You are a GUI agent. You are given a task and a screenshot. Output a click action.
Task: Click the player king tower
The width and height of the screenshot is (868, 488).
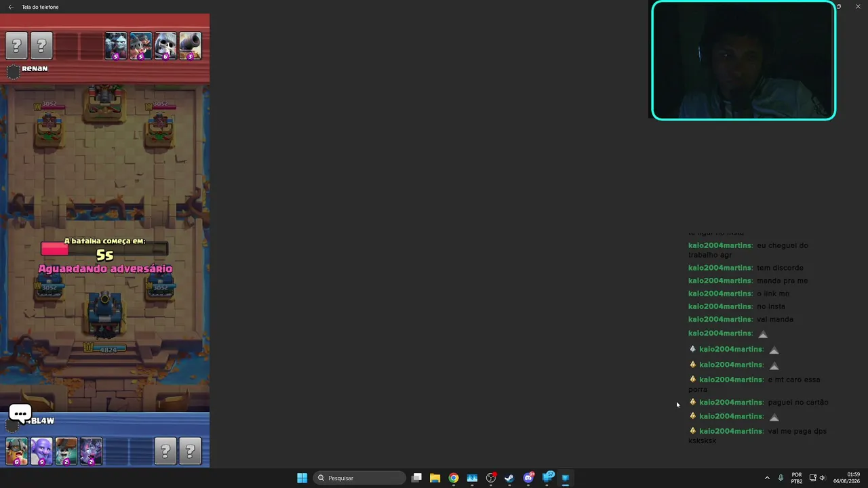(105, 314)
